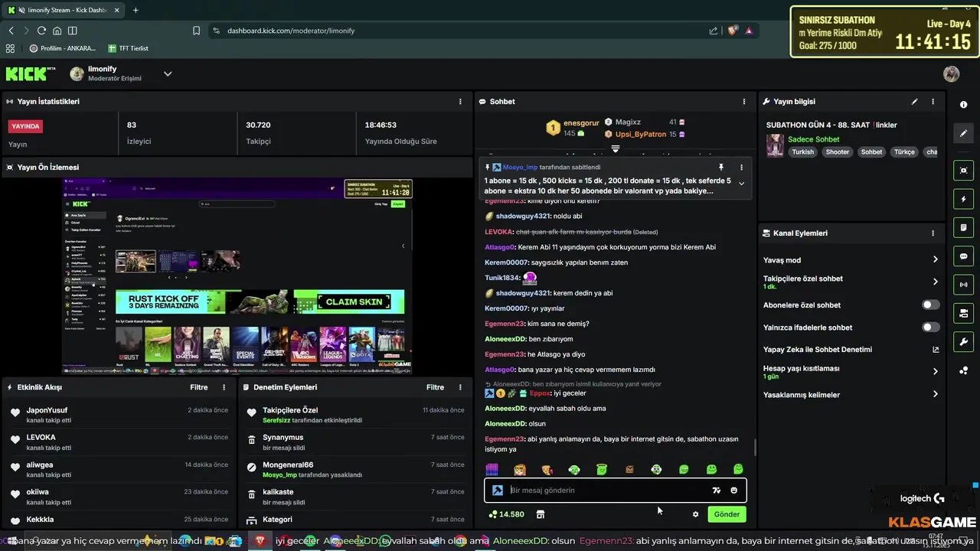Open the Profilim - ANKARA bookmark

click(x=63, y=48)
